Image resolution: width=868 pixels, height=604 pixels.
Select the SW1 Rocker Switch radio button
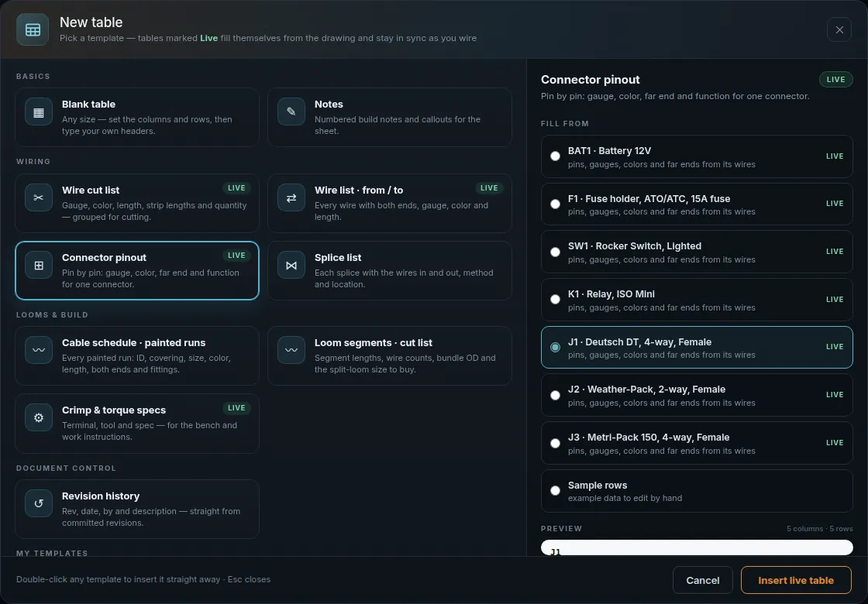555,252
